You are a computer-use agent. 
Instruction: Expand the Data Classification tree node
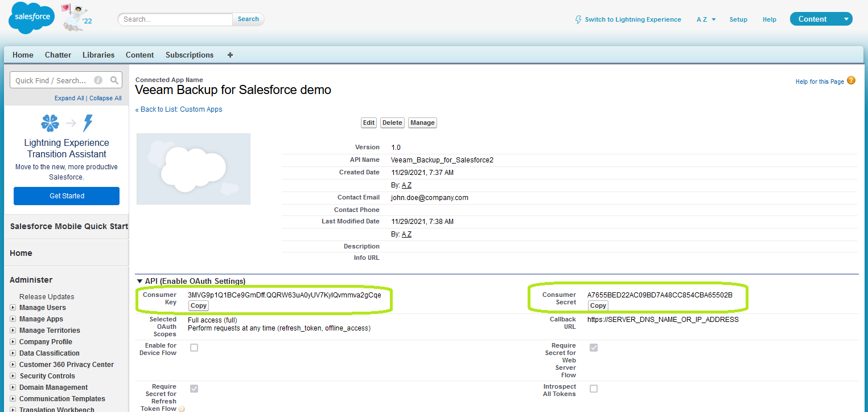click(13, 353)
